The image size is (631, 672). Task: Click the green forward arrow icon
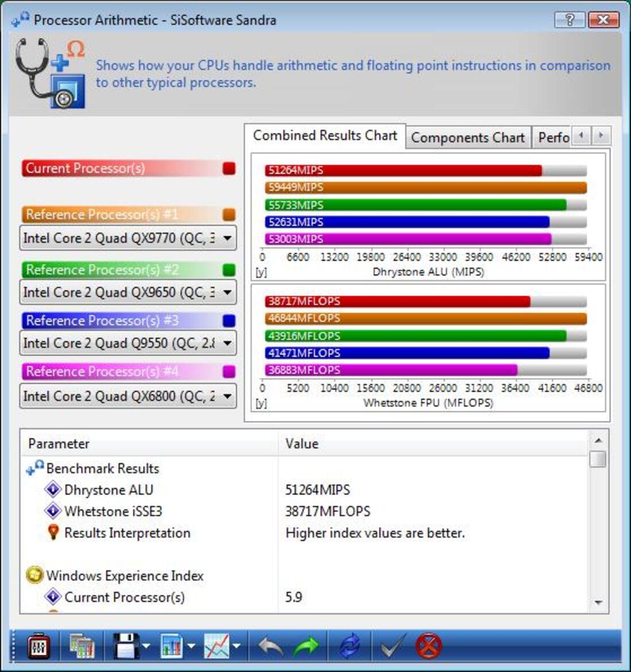click(x=306, y=646)
